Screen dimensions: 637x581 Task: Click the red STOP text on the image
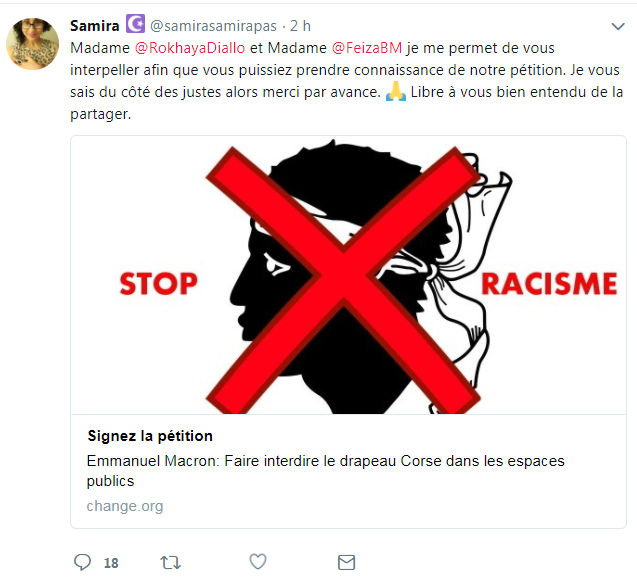[x=158, y=284]
